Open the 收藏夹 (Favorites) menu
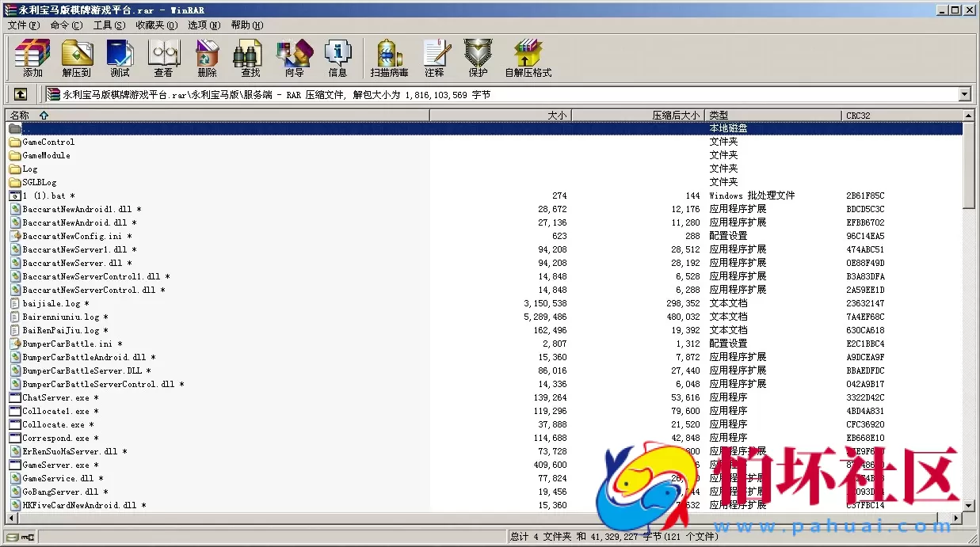Image resolution: width=980 pixels, height=547 pixels. (x=155, y=25)
